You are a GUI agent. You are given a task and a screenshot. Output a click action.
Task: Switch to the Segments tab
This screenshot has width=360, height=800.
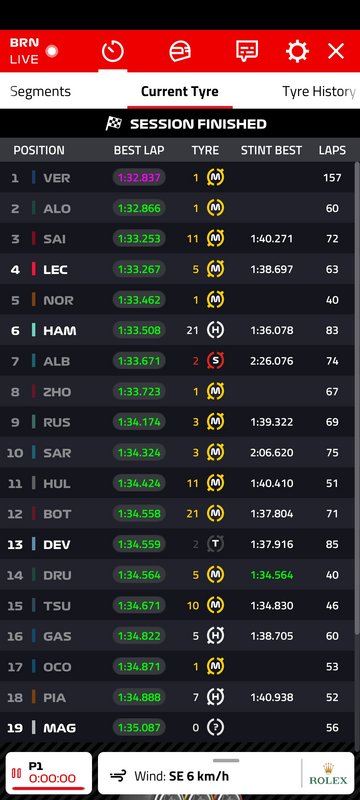40,91
